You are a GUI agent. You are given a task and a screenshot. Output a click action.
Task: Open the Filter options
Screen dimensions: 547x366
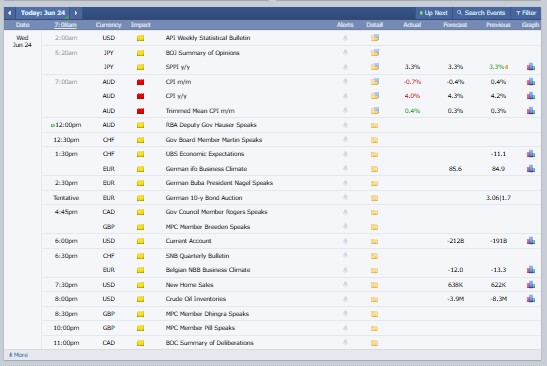coord(526,13)
